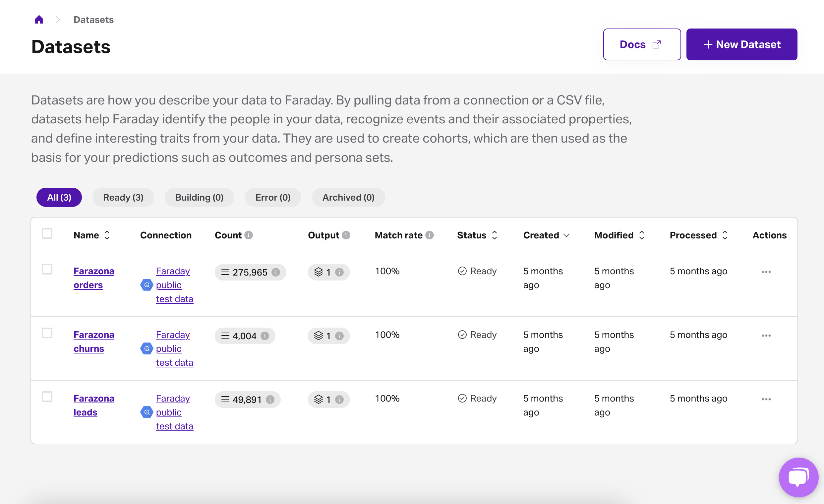Viewport: 824px width, 504px height.
Task: Select the Archived (0) filter tab
Action: [x=348, y=197]
